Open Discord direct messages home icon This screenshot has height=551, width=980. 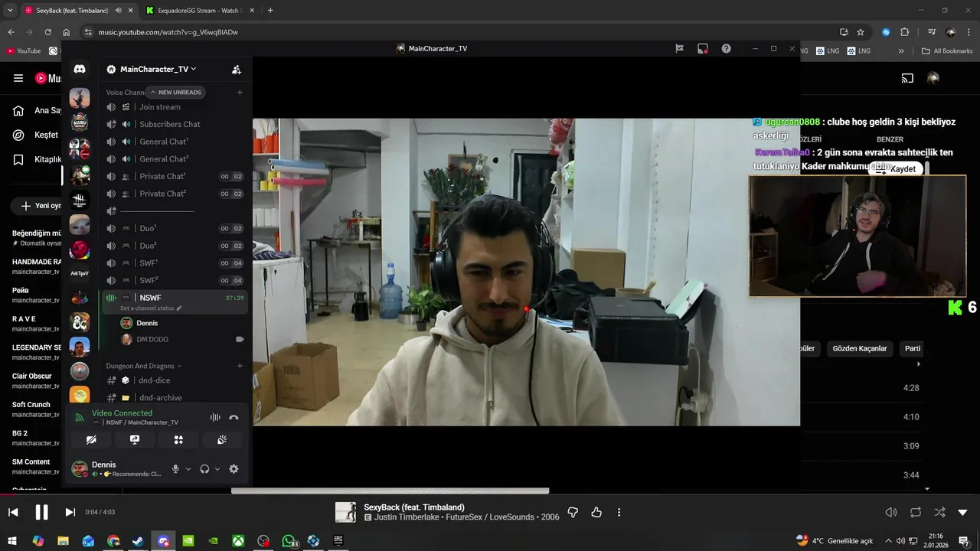(x=80, y=69)
